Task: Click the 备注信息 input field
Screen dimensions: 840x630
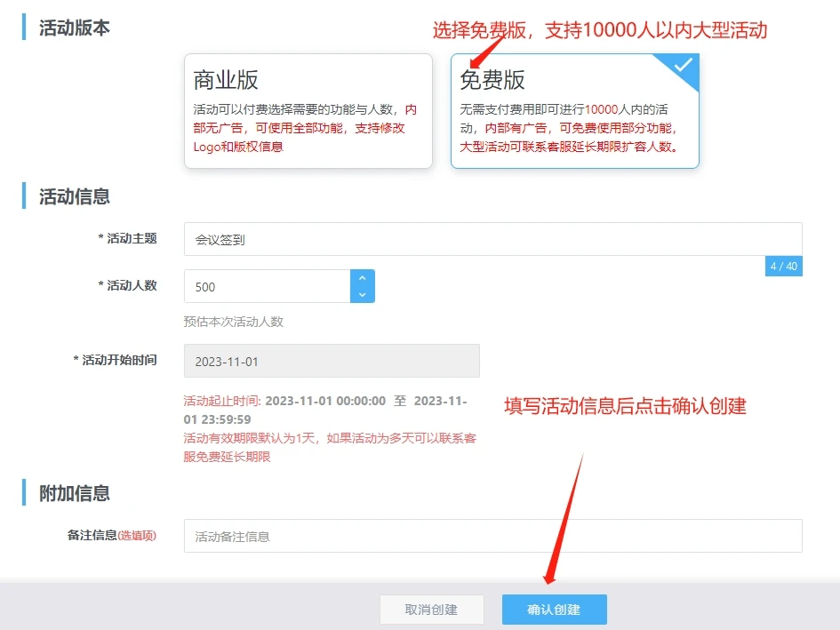Action: coord(492,536)
